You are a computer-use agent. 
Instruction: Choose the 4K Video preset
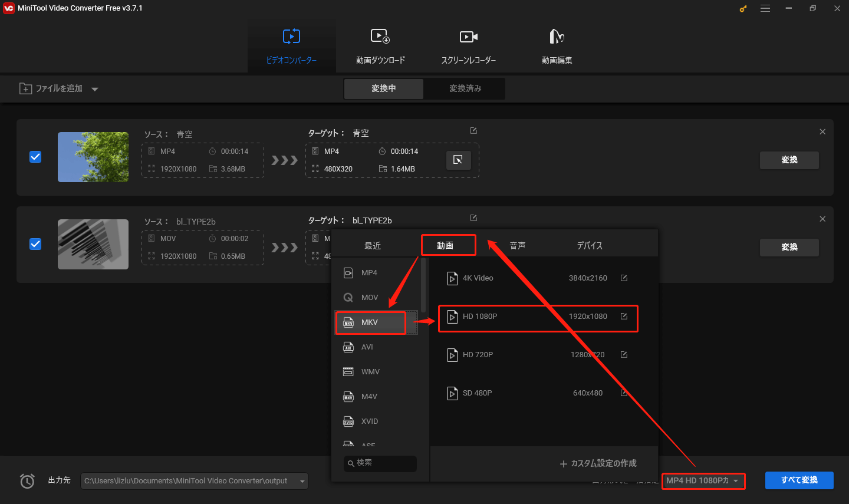538,278
